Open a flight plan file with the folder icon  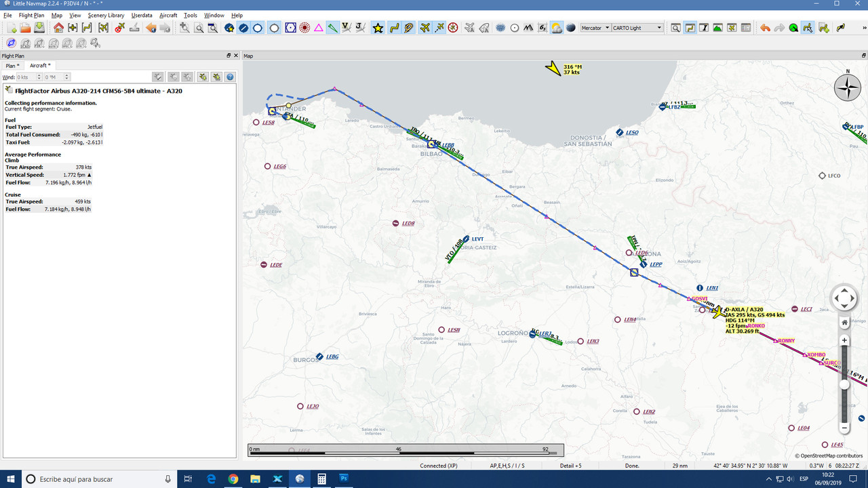coord(25,28)
